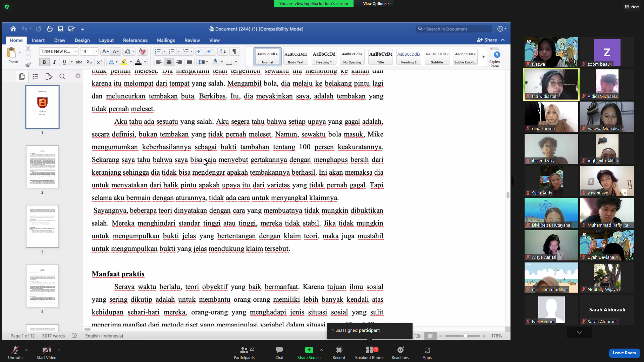This screenshot has width=644, height=362.
Task: Increase font size with the larger A
Action: click(x=105, y=51)
